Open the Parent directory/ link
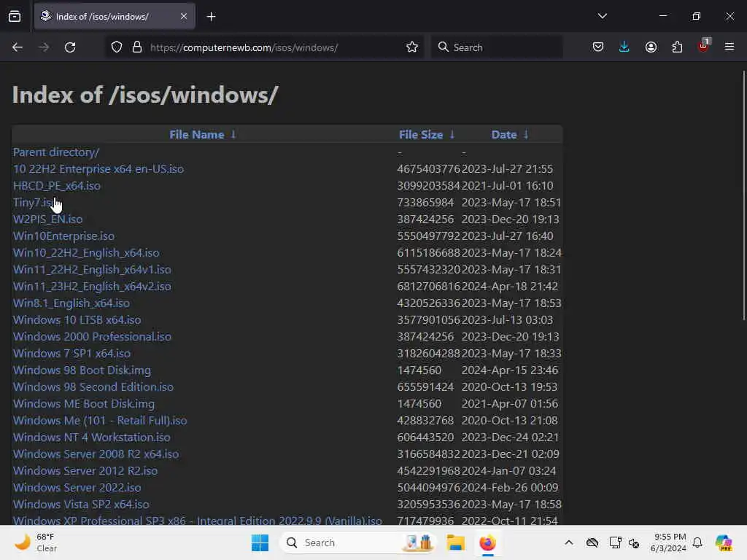The height and width of the screenshot is (560, 747). click(x=55, y=152)
